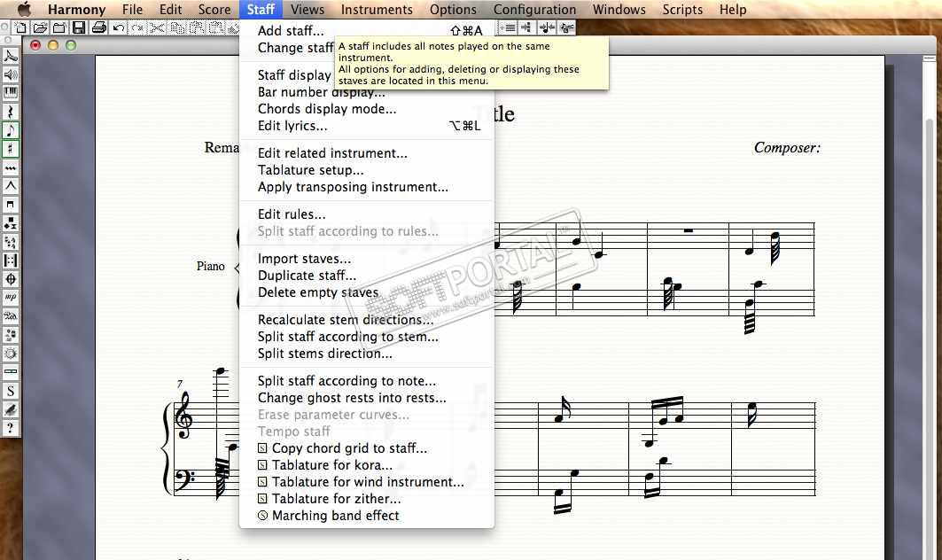The image size is (942, 560).
Task: Open the Help menu
Action: click(733, 10)
